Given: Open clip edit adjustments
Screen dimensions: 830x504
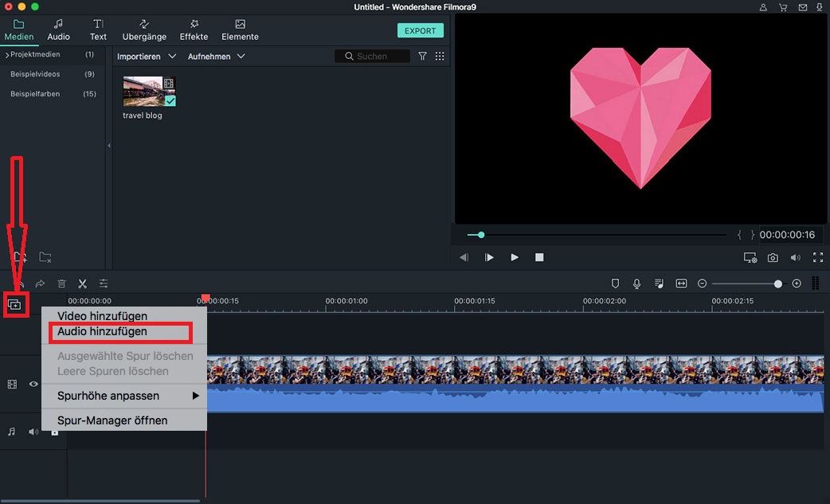Looking at the screenshot, I should click(x=104, y=284).
